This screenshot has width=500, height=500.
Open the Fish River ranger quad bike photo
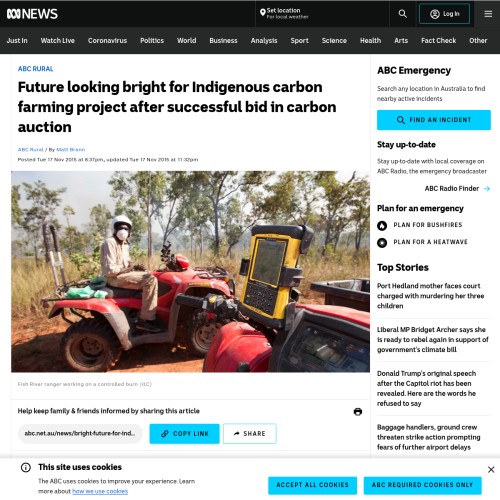(190, 272)
